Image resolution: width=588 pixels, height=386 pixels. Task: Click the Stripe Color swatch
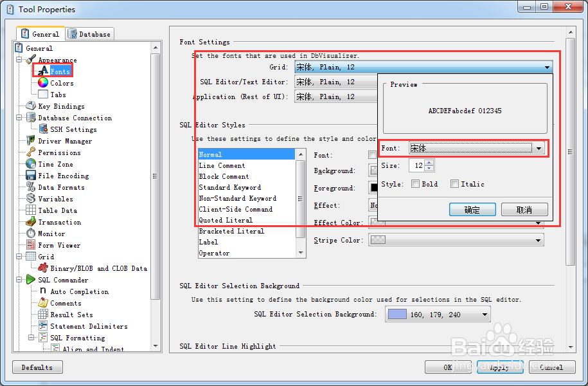click(378, 239)
